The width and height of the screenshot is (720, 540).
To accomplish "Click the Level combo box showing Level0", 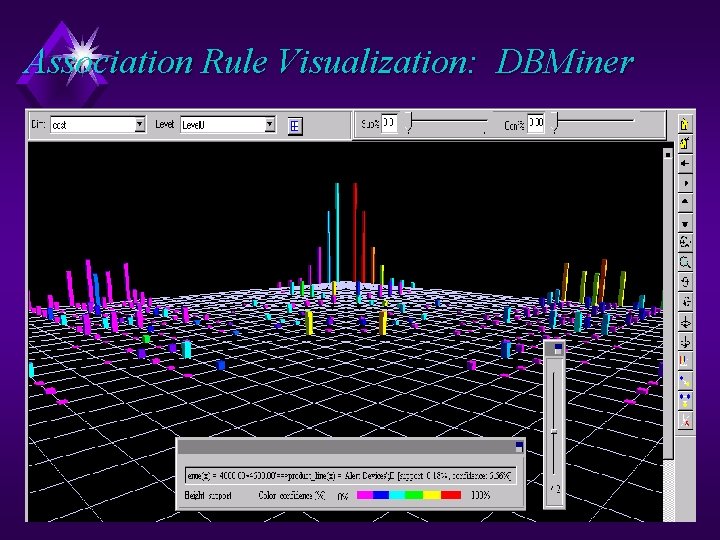I will click(228, 124).
